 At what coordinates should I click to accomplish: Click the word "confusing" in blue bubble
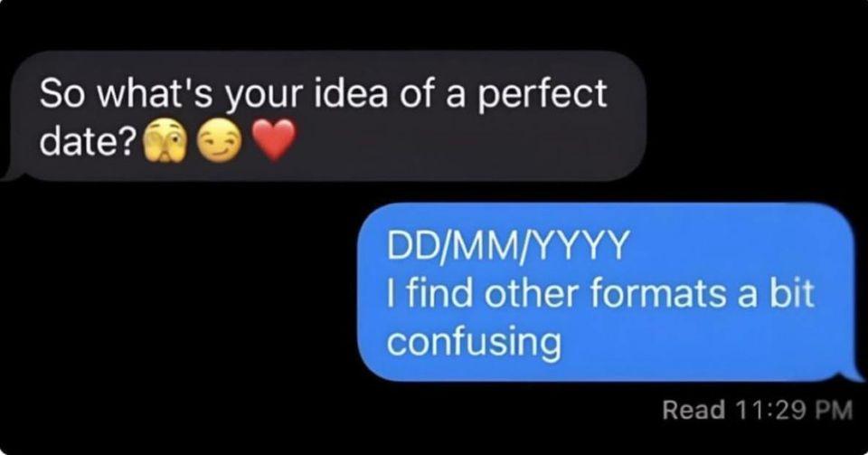(x=474, y=341)
